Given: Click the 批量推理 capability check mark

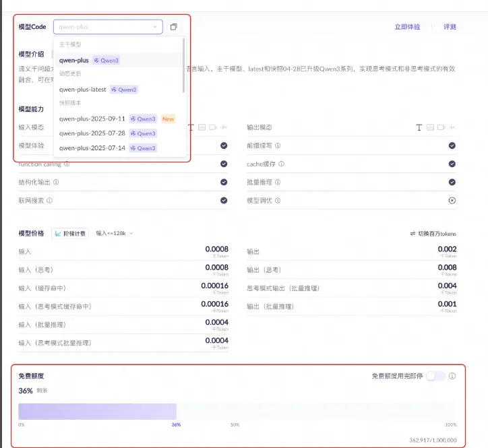Looking at the screenshot, I should coord(452,183).
